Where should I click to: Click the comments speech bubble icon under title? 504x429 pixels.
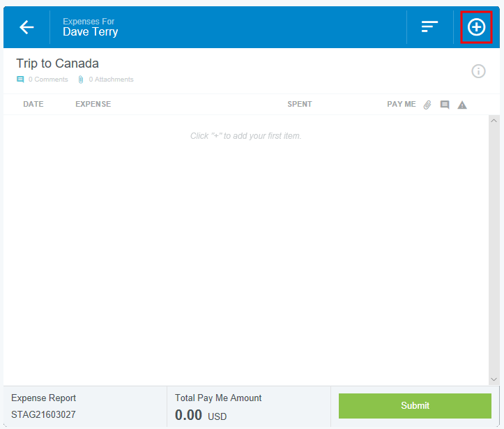[x=20, y=80]
